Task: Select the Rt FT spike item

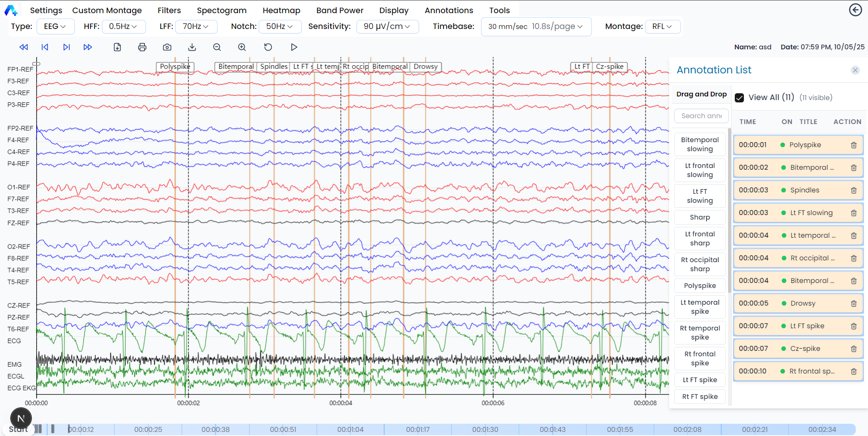Action: [700, 397]
